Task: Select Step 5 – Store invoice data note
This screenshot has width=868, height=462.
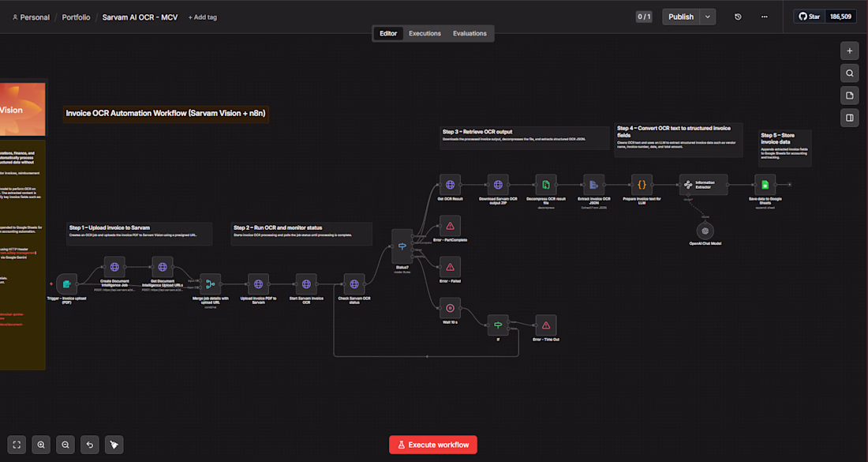Action: pyautogui.click(x=784, y=148)
